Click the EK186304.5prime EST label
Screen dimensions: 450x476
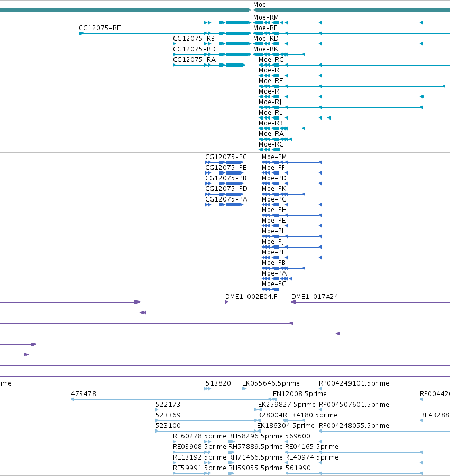pyautogui.click(x=286, y=426)
